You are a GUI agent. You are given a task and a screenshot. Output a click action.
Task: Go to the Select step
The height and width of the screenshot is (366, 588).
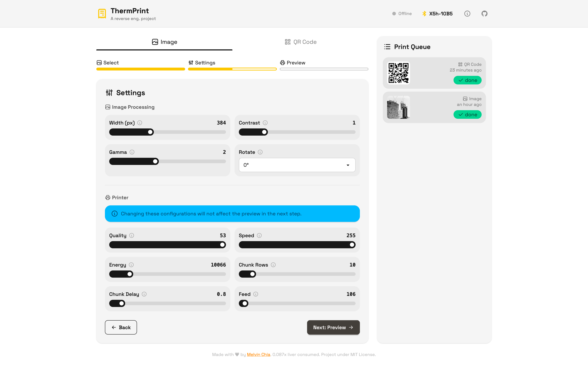tap(141, 65)
